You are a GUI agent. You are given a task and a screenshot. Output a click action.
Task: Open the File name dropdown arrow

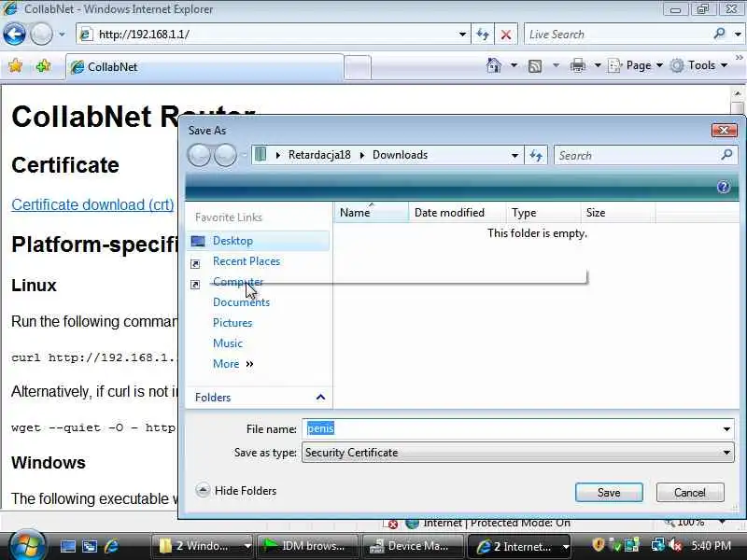tap(726, 429)
